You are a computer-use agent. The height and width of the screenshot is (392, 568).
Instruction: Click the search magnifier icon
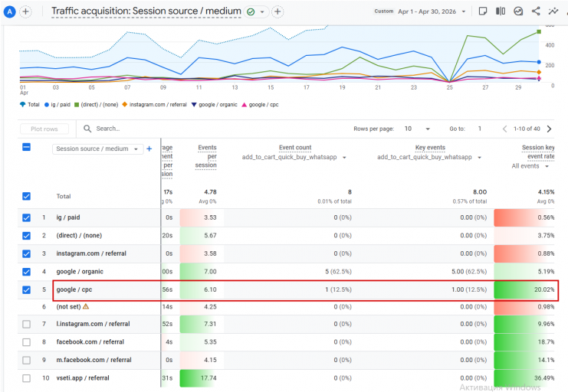coord(87,129)
